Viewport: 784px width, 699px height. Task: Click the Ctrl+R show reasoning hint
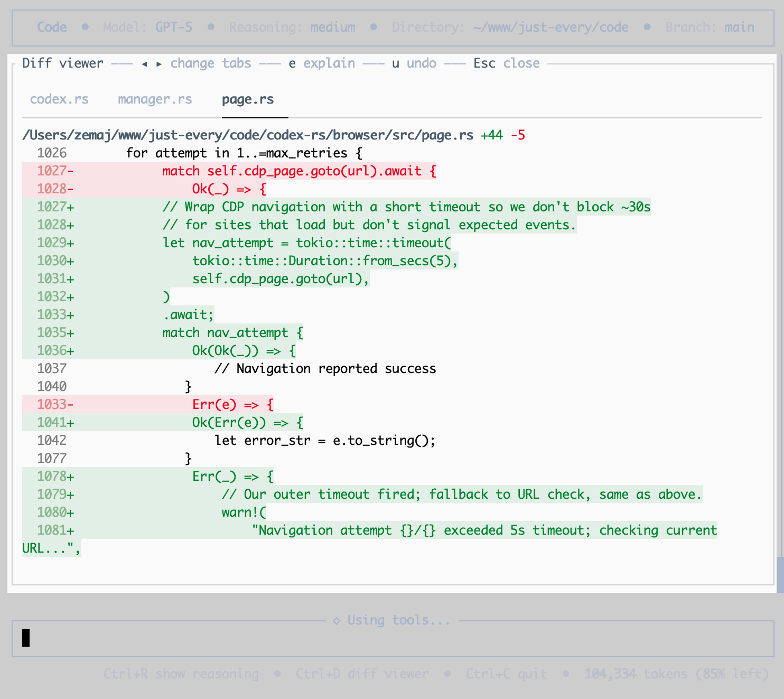click(181, 674)
